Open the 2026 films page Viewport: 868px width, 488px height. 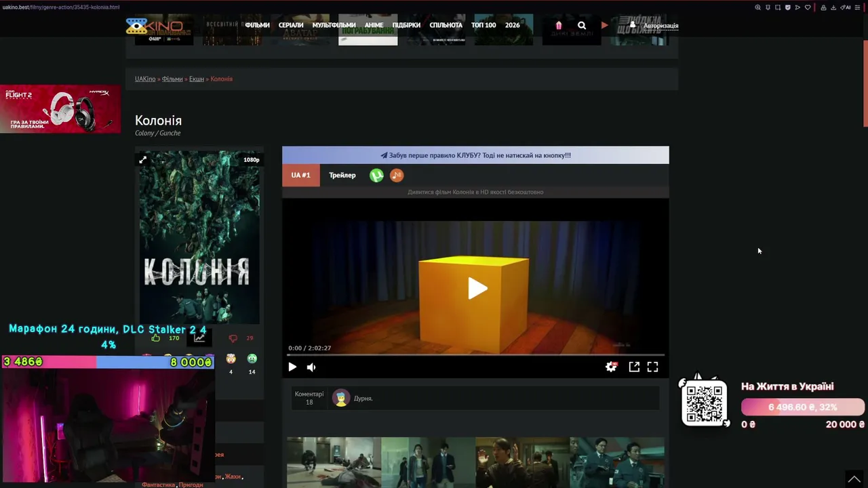pyautogui.click(x=513, y=26)
